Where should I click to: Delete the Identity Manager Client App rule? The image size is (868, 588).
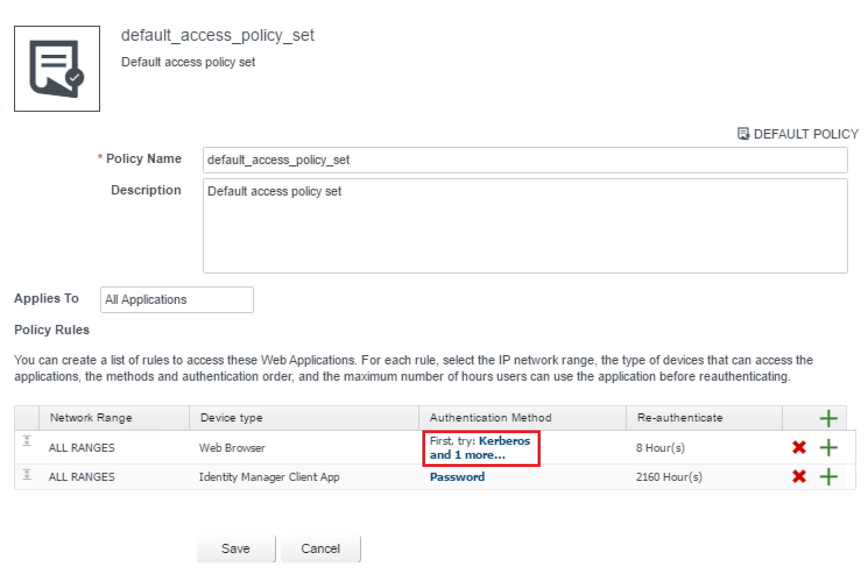[799, 476]
